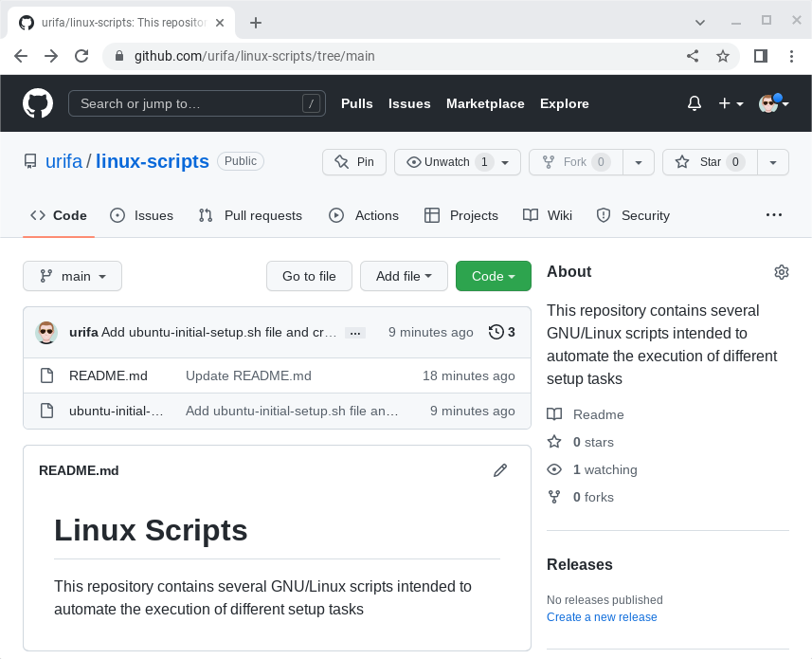
Task: Edit README with the pencil icon
Action: (x=500, y=470)
